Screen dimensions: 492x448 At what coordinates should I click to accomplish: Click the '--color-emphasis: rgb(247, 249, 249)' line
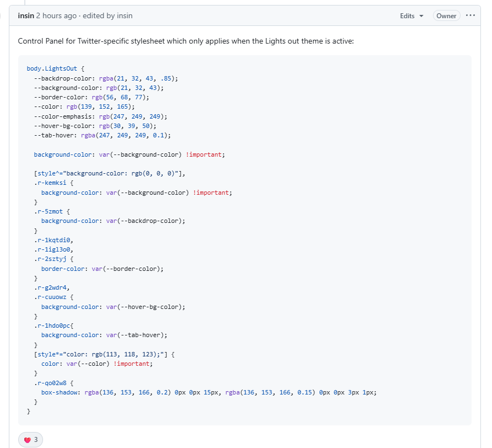(101, 116)
